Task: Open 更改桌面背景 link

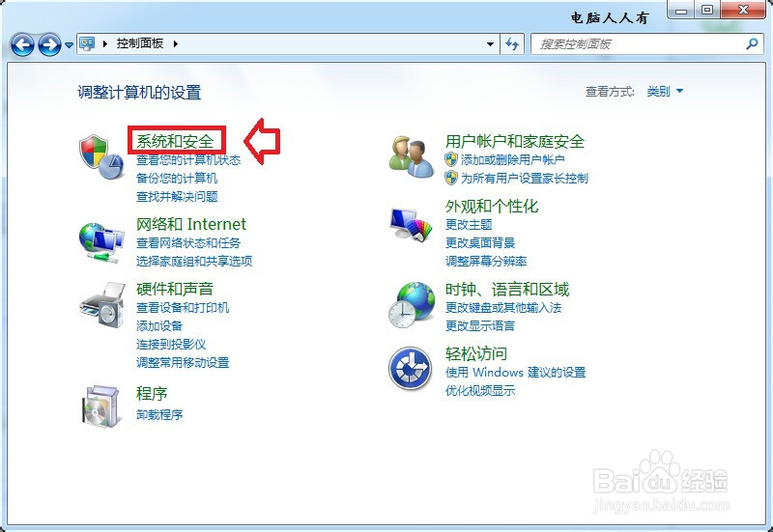Action: tap(480, 243)
